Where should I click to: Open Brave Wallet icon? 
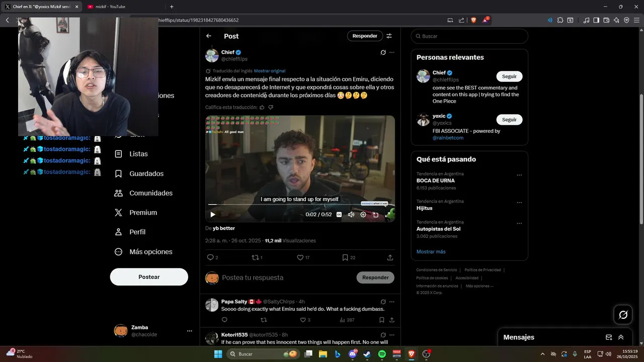click(x=606, y=20)
